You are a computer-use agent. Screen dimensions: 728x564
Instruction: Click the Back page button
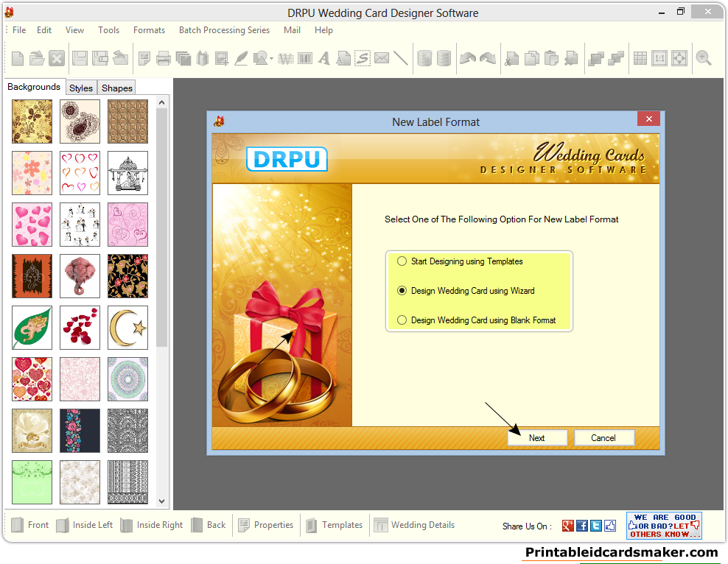click(x=209, y=525)
